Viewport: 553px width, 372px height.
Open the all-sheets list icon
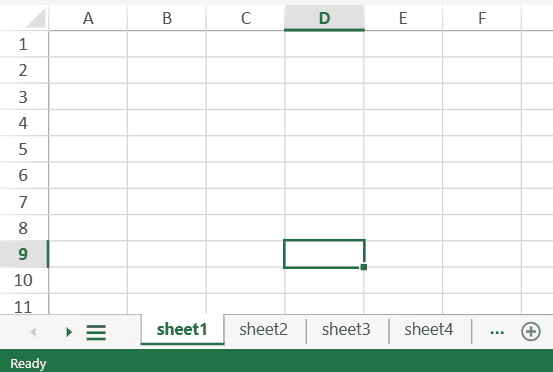pos(96,332)
